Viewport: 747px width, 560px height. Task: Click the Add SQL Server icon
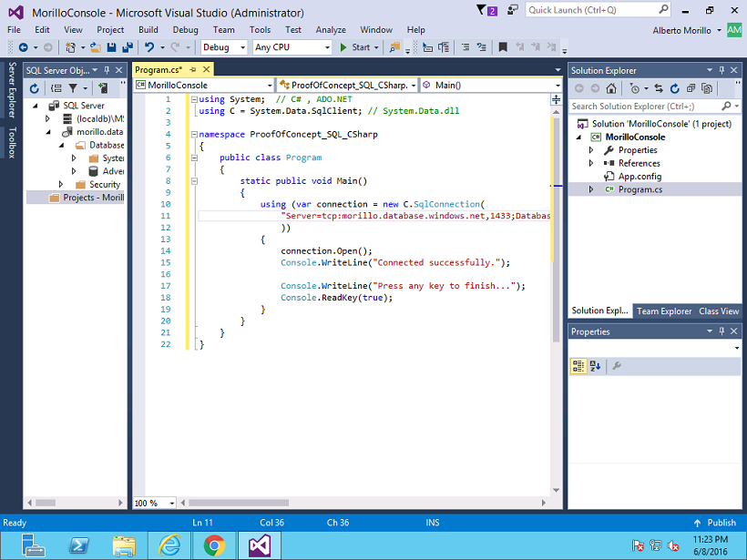pyautogui.click(x=102, y=88)
